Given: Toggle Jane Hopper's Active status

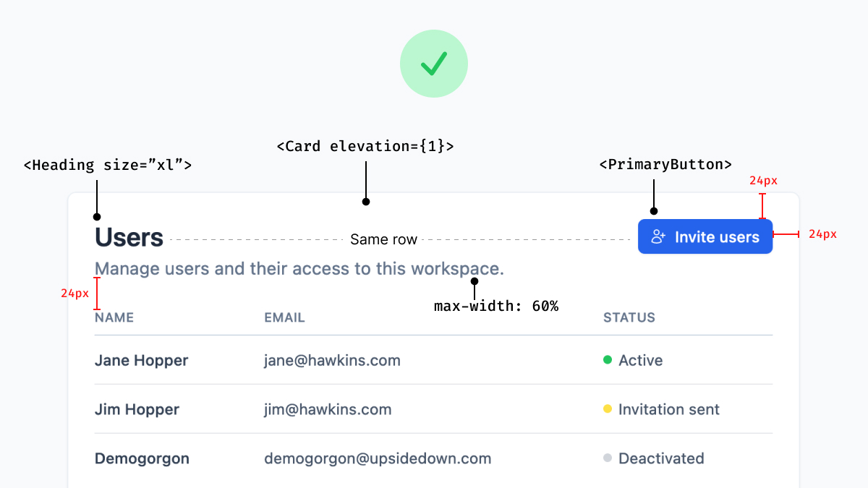Looking at the screenshot, I should pyautogui.click(x=633, y=360).
